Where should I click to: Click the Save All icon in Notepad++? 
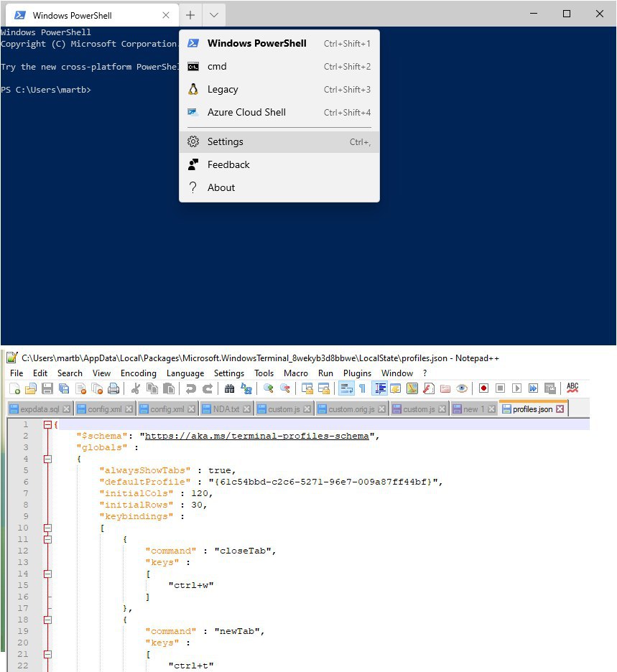(x=64, y=388)
